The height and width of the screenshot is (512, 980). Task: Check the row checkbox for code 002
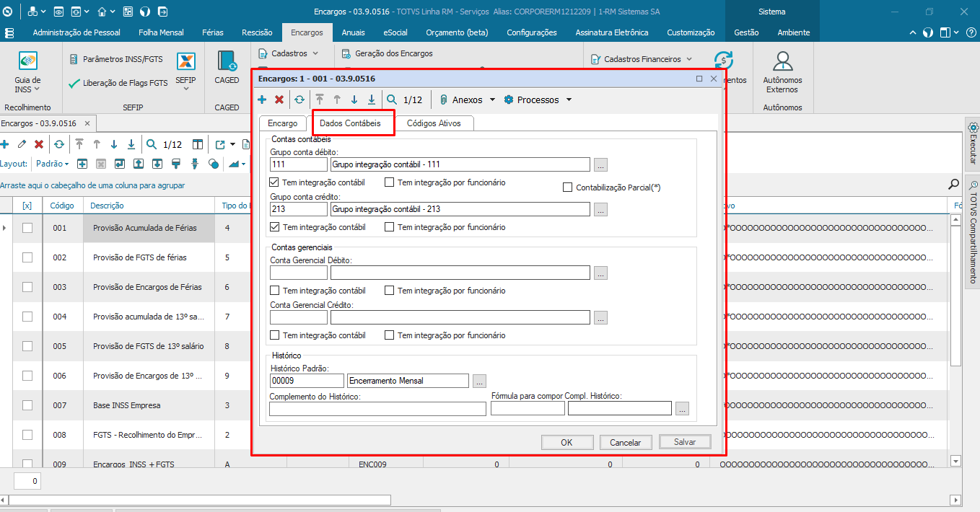(27, 257)
